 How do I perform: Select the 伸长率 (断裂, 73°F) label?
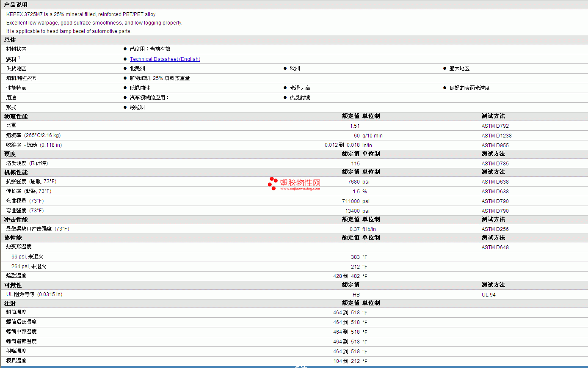coord(29,191)
